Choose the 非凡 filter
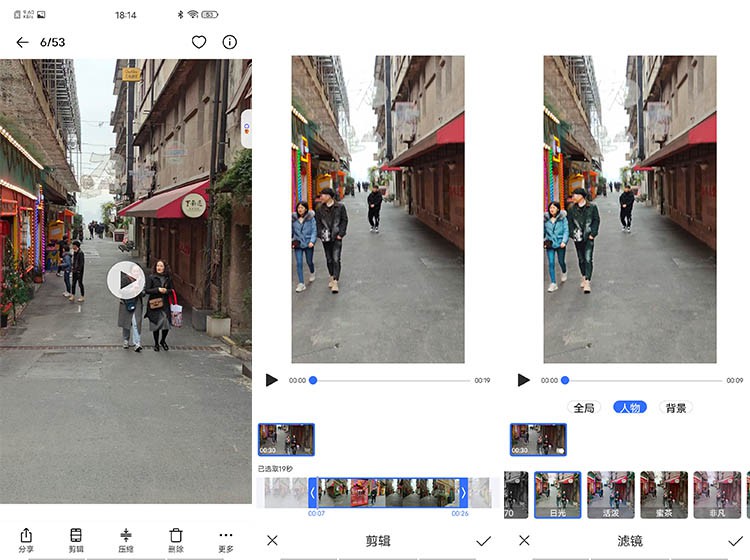750x560 pixels. [717, 495]
